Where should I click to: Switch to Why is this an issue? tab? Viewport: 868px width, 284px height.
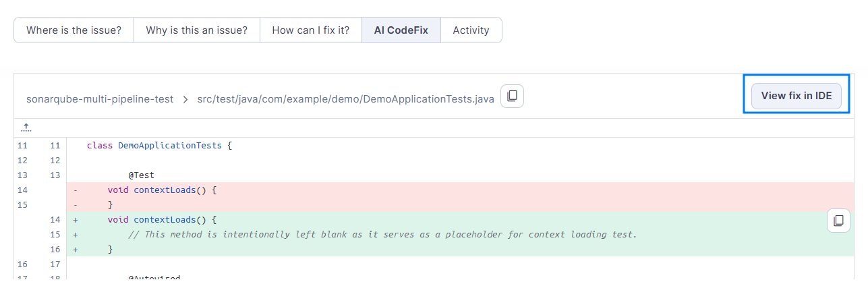pyautogui.click(x=196, y=30)
